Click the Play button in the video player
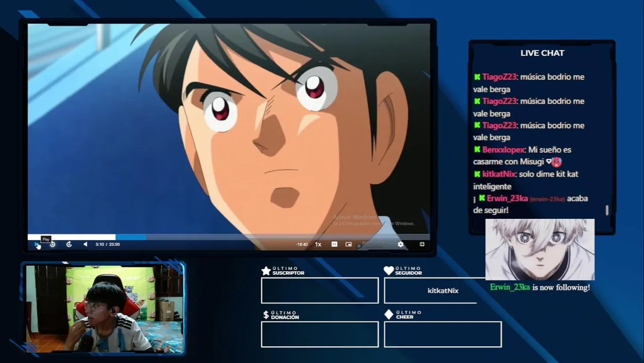 (36, 245)
